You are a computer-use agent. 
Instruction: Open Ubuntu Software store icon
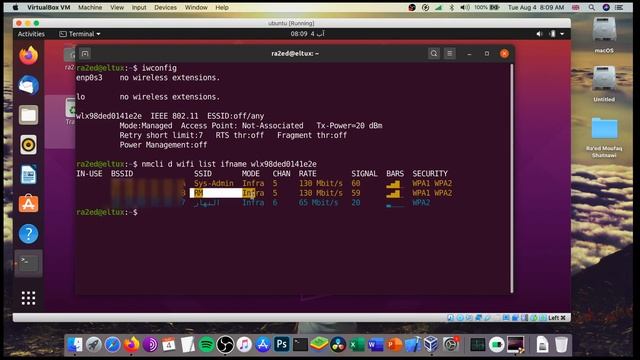[x=28, y=204]
